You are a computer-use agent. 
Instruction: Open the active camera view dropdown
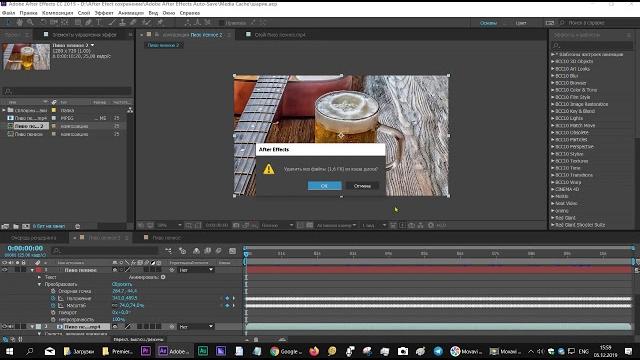tap(336, 225)
